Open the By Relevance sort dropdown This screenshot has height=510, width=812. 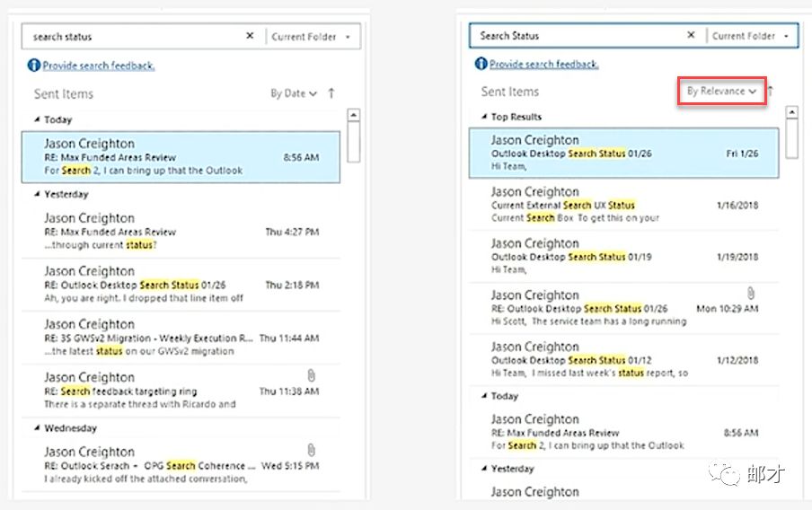point(721,92)
